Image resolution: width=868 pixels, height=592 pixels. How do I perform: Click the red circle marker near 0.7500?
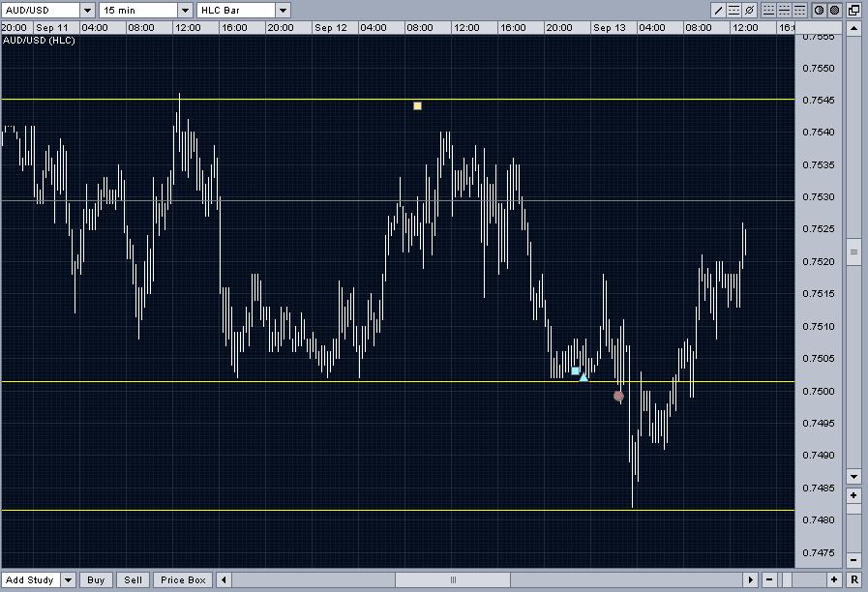619,397
